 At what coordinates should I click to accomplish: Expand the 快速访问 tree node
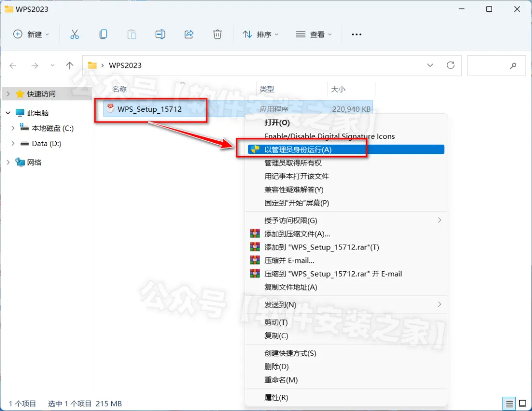(x=8, y=94)
